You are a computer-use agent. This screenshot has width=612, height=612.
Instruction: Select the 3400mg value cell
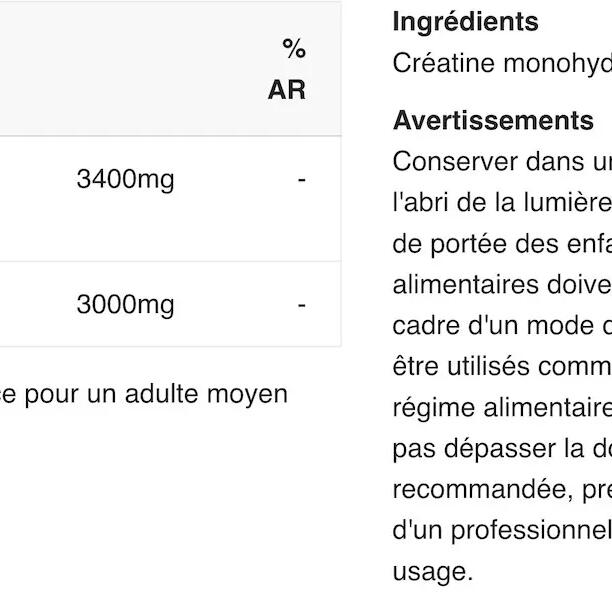(x=125, y=180)
